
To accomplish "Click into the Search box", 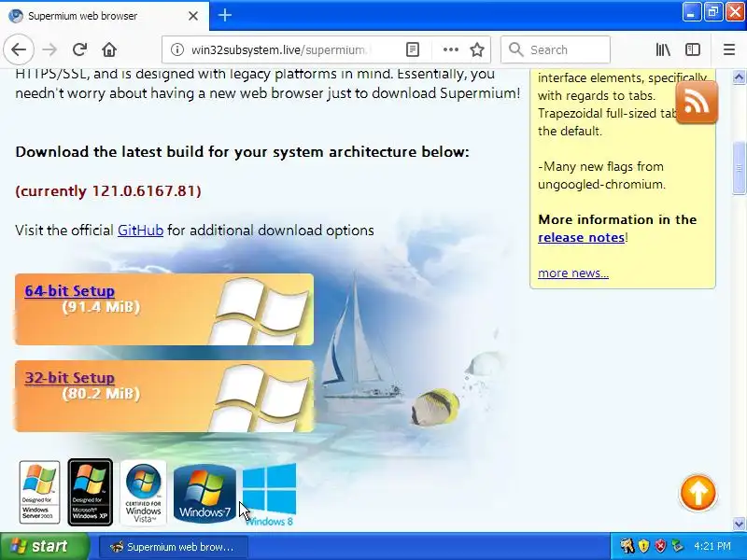I will coord(556,49).
